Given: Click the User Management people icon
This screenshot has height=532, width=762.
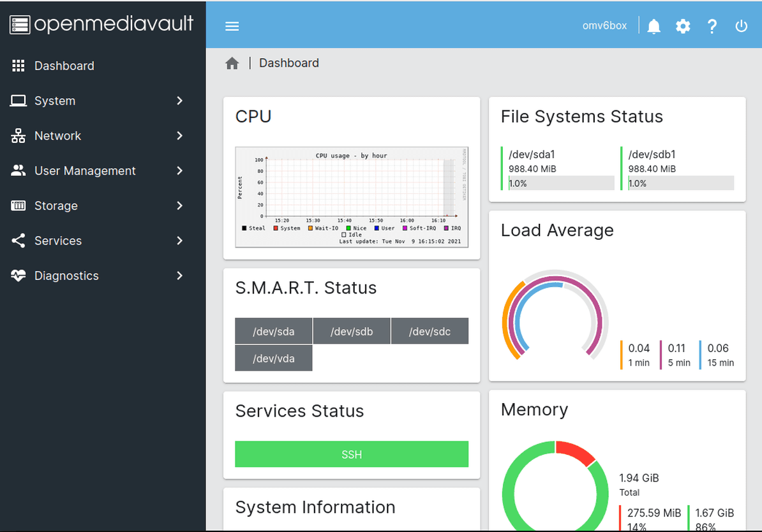Looking at the screenshot, I should (19, 170).
